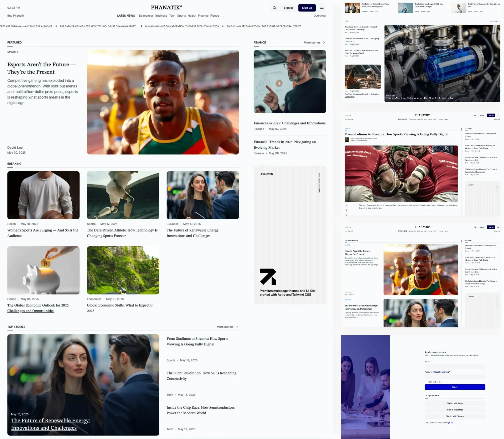Focus the Email input field
The height and width of the screenshot is (439, 504).
(x=455, y=366)
